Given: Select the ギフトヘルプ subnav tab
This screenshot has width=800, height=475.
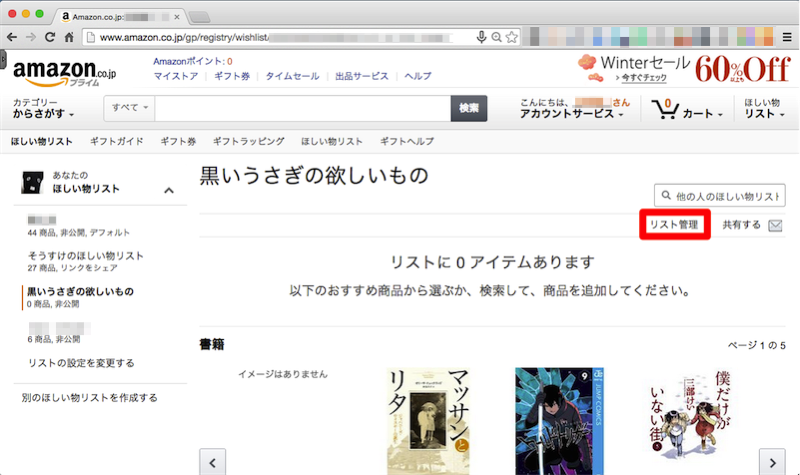Looking at the screenshot, I should click(x=407, y=141).
